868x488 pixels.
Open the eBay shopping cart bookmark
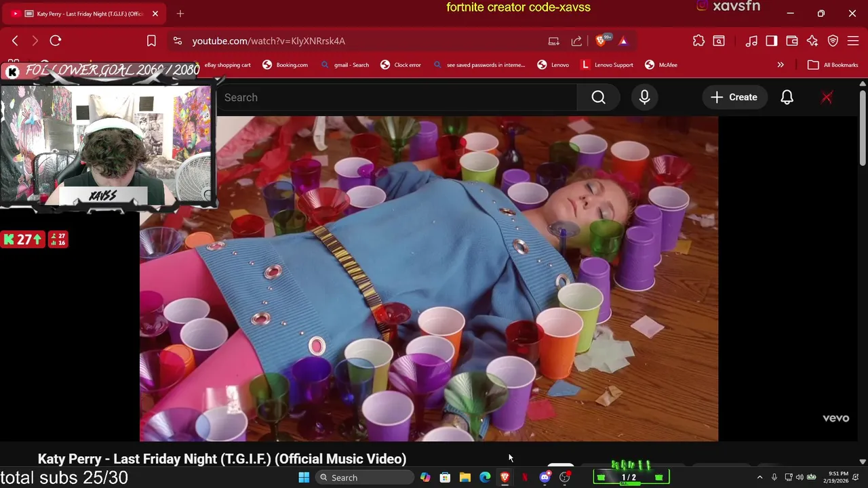pyautogui.click(x=227, y=65)
